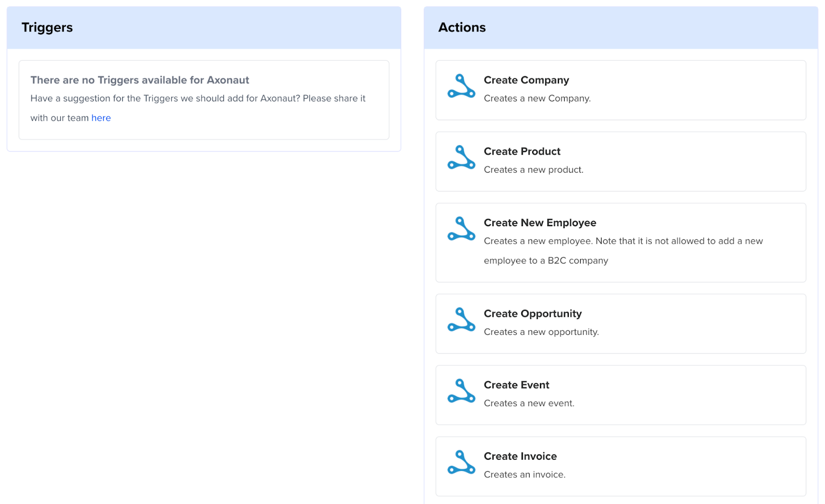Click the Axonaut icon beside Create Product
The width and height of the screenshot is (825, 504).
pos(461,157)
